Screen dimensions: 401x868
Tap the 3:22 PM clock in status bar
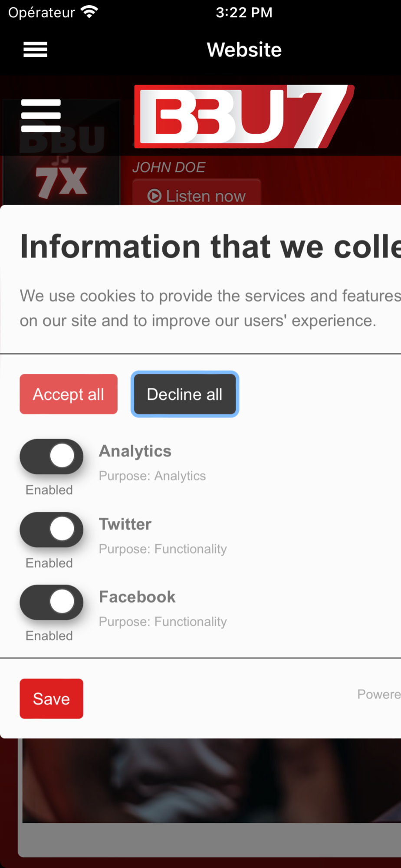pos(244,12)
